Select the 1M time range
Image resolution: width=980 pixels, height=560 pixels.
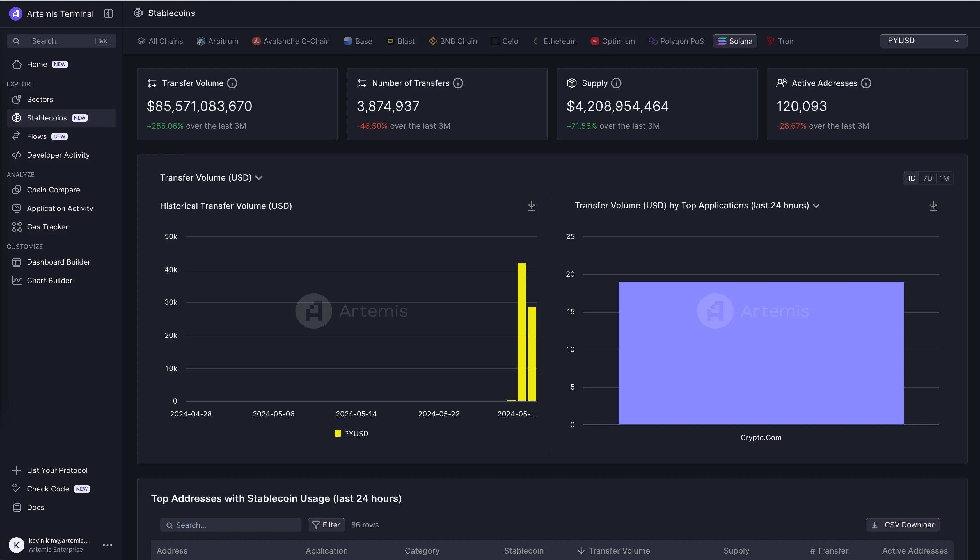click(945, 178)
